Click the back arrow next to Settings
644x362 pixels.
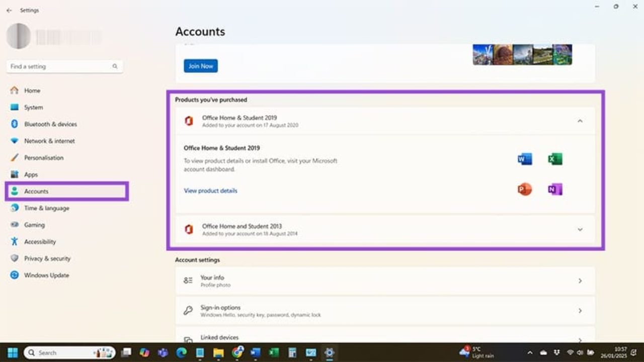[x=9, y=10]
